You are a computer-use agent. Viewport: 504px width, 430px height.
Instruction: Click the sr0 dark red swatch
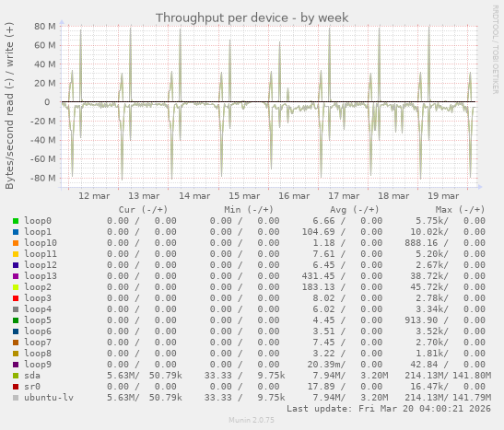point(16,387)
